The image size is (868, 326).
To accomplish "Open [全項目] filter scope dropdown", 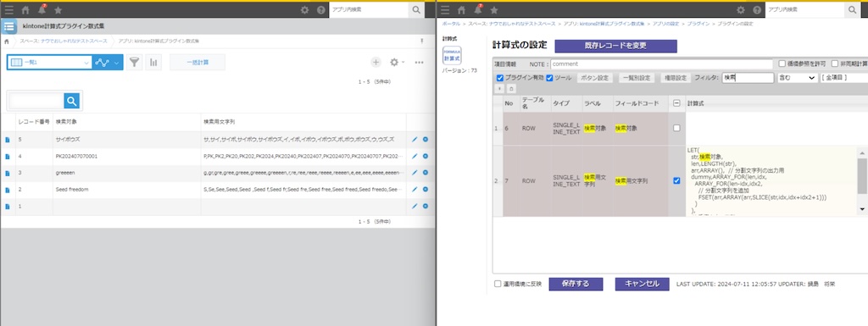I will pos(843,78).
